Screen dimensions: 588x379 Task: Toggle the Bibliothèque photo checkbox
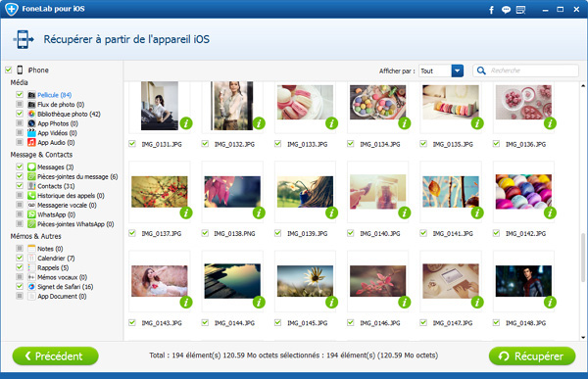(20, 114)
